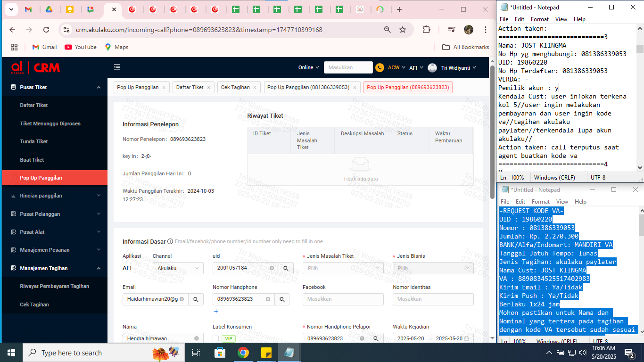The height and width of the screenshot is (362, 644).
Task: Open the YouTube bookmark
Action: (81, 47)
